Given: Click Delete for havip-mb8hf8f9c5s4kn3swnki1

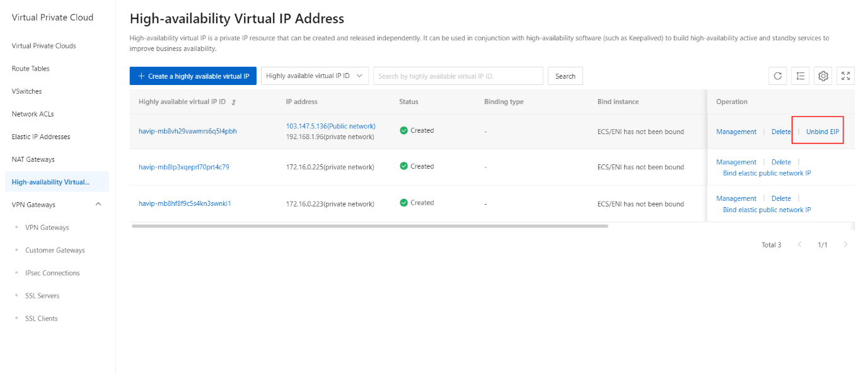Looking at the screenshot, I should point(781,198).
